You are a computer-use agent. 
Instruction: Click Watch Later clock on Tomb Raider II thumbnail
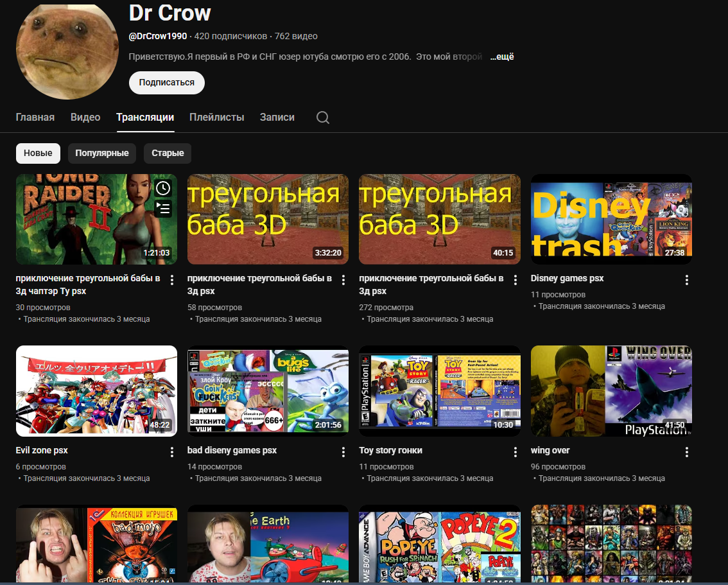coord(163,188)
